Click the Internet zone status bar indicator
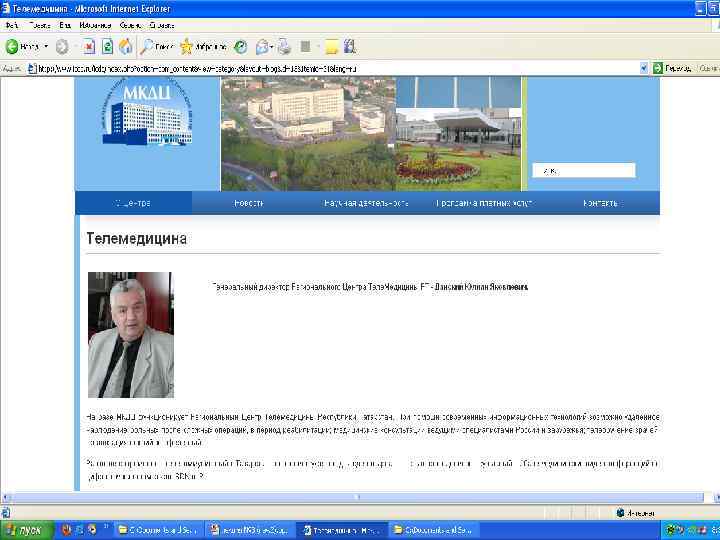Screen dimensions: 720x540 pyautogui.click(x=636, y=513)
